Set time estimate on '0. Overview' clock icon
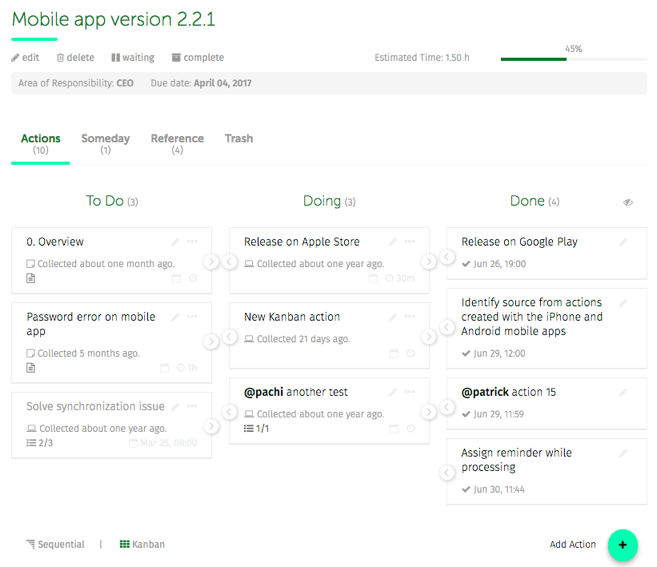The width and height of the screenshot is (657, 567). click(193, 278)
